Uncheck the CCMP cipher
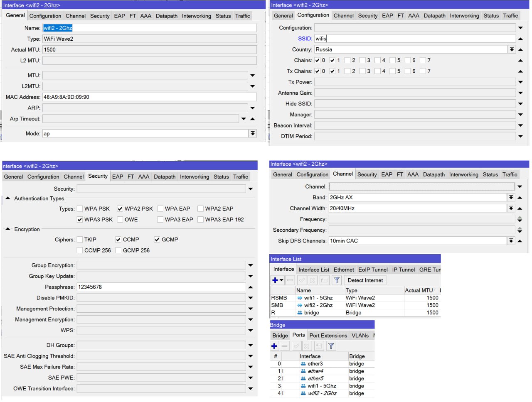Image resolution: width=532 pixels, height=402 pixels. click(x=118, y=240)
